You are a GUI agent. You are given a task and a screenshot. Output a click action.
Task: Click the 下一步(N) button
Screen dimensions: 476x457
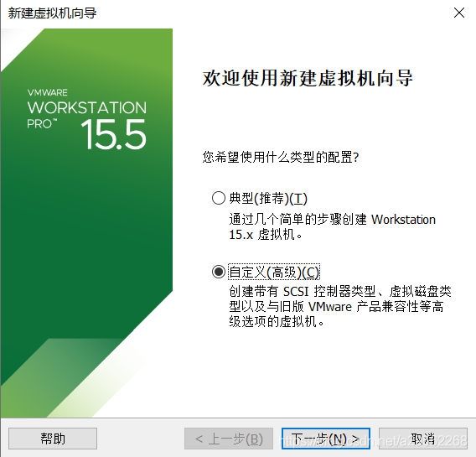326,439
